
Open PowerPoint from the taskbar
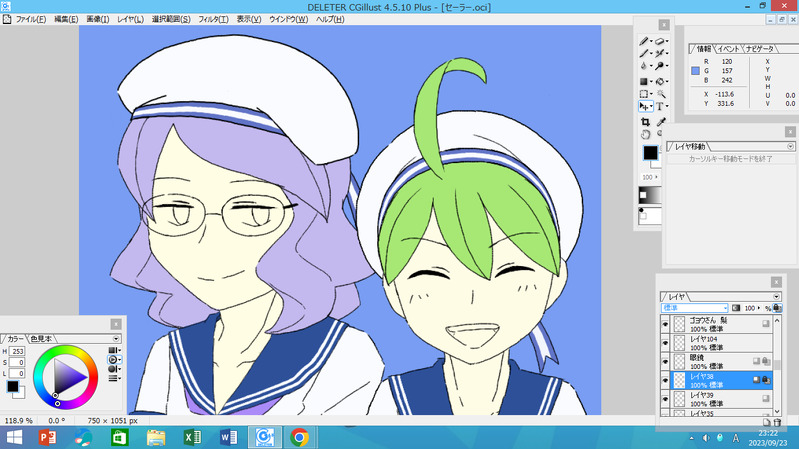tap(47, 437)
